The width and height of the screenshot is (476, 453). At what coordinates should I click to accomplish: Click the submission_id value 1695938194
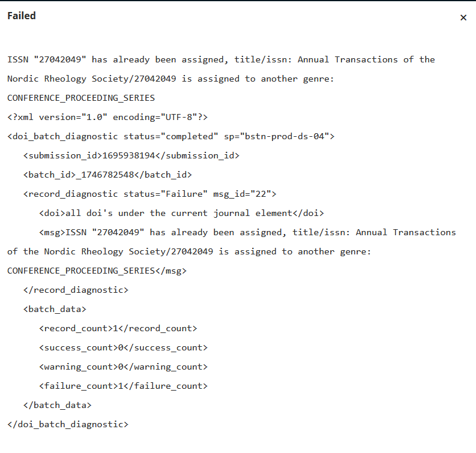(129, 155)
